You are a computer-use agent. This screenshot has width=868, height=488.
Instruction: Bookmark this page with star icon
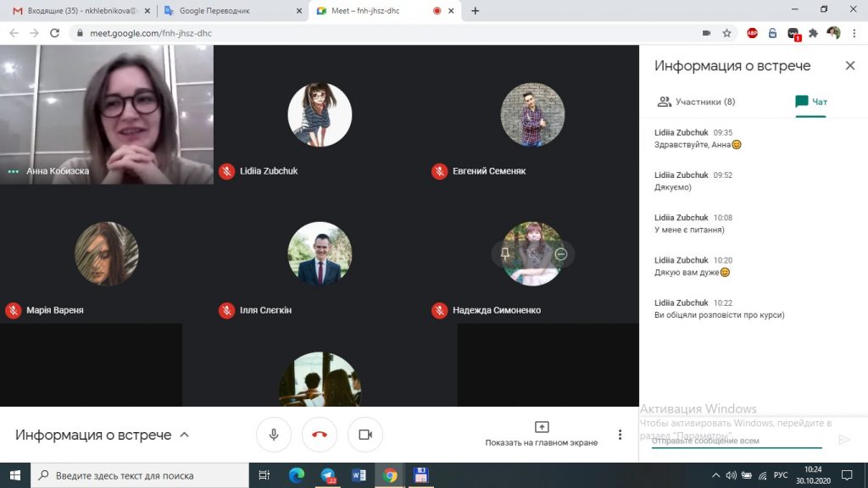[x=726, y=33]
